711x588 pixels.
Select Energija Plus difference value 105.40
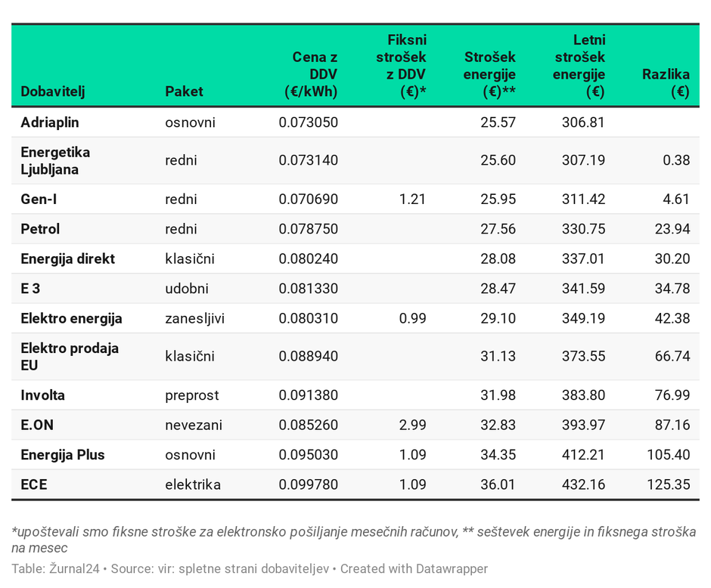(669, 455)
